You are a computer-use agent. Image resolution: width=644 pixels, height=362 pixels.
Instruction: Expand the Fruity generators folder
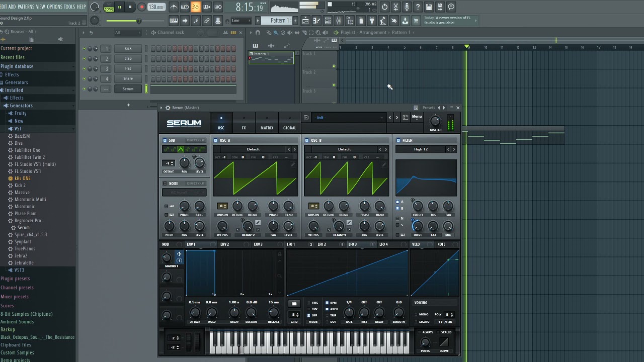point(20,114)
